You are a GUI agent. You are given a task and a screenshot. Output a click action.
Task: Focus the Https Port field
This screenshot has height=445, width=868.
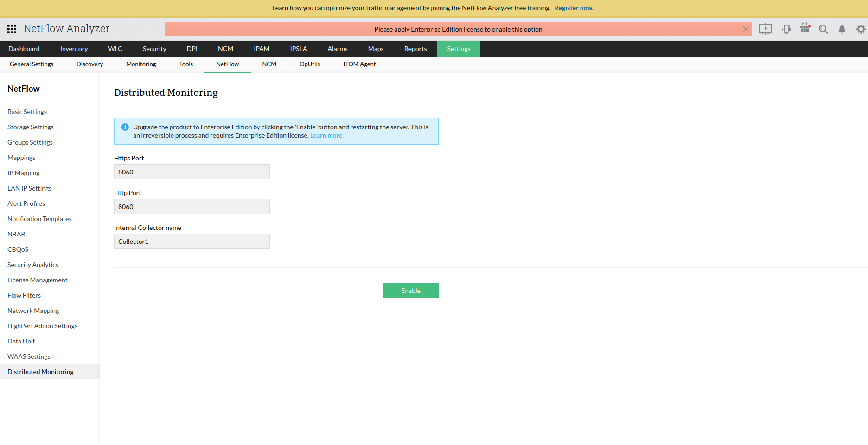click(192, 172)
